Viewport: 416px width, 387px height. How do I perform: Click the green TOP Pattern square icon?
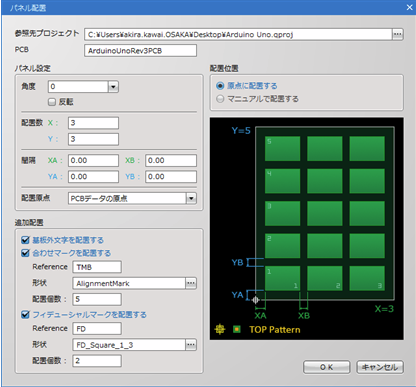click(237, 329)
